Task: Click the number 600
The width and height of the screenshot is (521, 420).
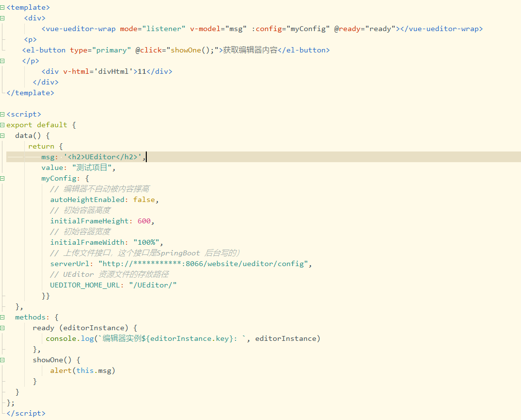Action: [x=144, y=221]
